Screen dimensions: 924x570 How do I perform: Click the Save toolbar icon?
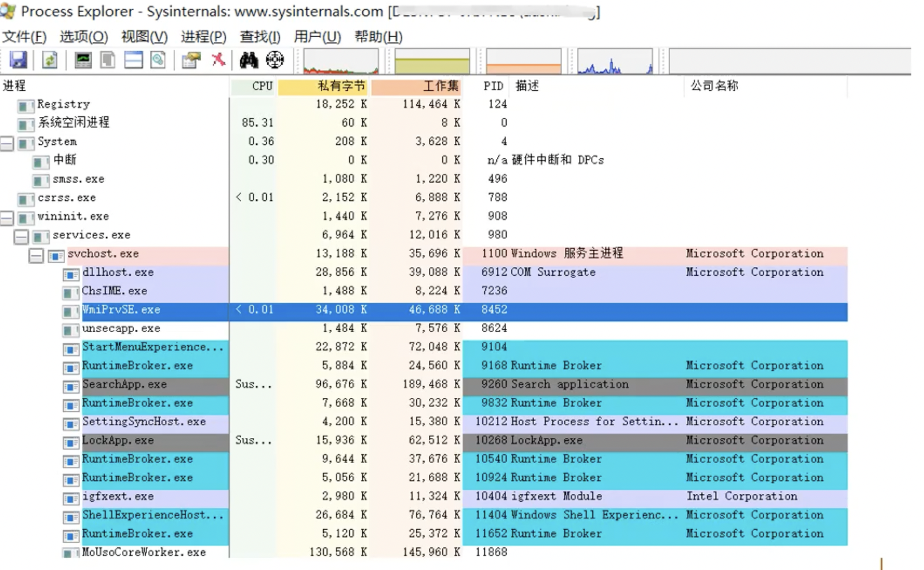tap(18, 60)
